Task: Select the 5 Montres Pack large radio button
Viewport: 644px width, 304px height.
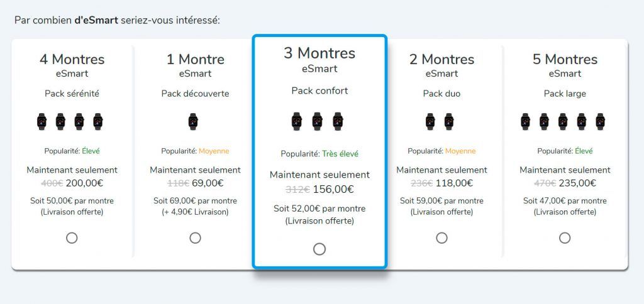Action: pos(565,238)
